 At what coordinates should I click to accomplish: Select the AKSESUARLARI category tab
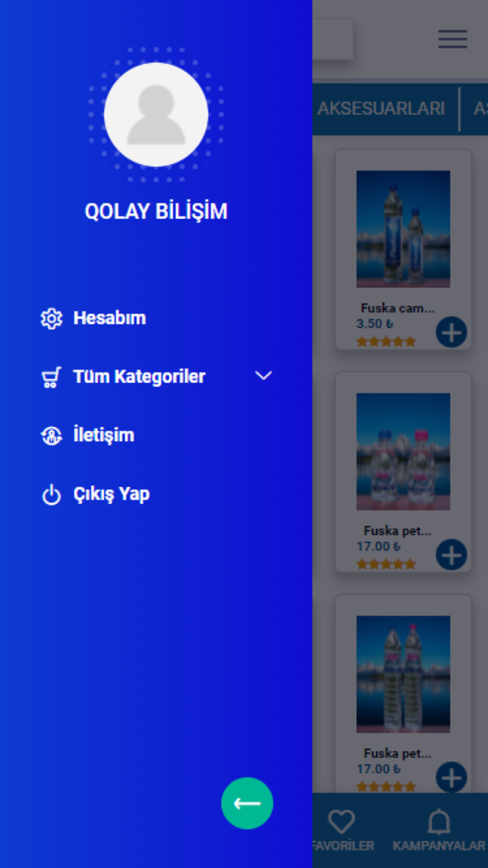[381, 108]
